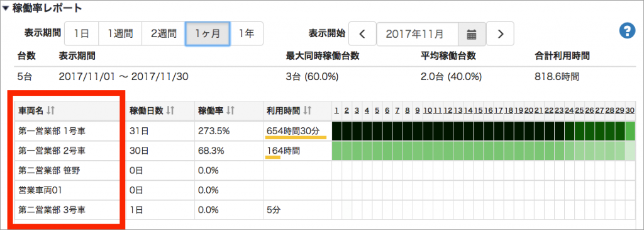Go to previous month arrow
Viewport: 644px width, 230px height.
362,34
